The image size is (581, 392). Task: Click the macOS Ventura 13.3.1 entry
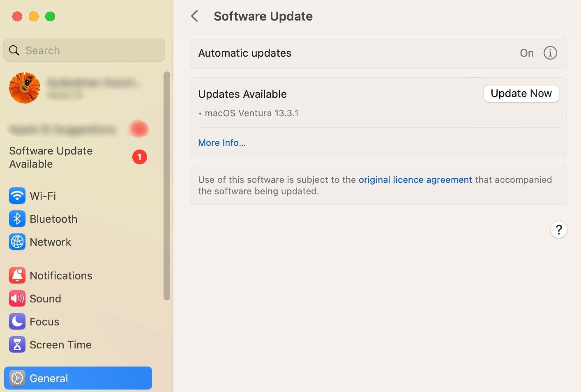[x=251, y=113]
